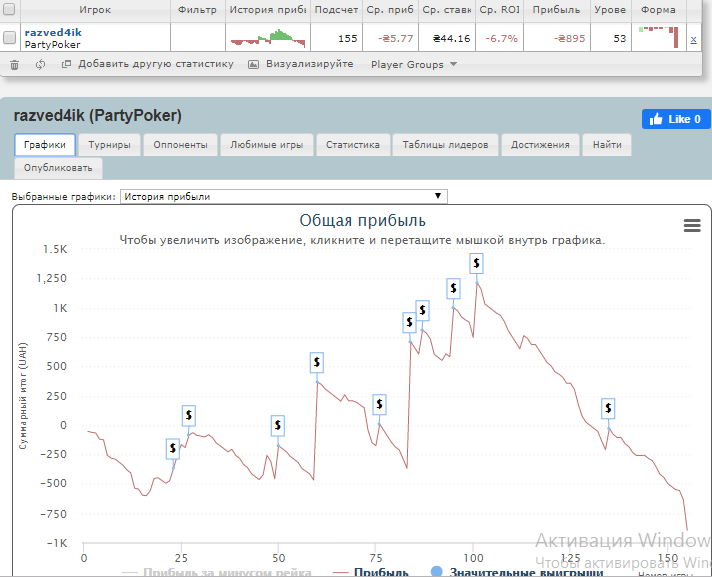Screen dimensions: 712x577
Task: Open the 'История прибыли' graph selector
Action: (283, 197)
